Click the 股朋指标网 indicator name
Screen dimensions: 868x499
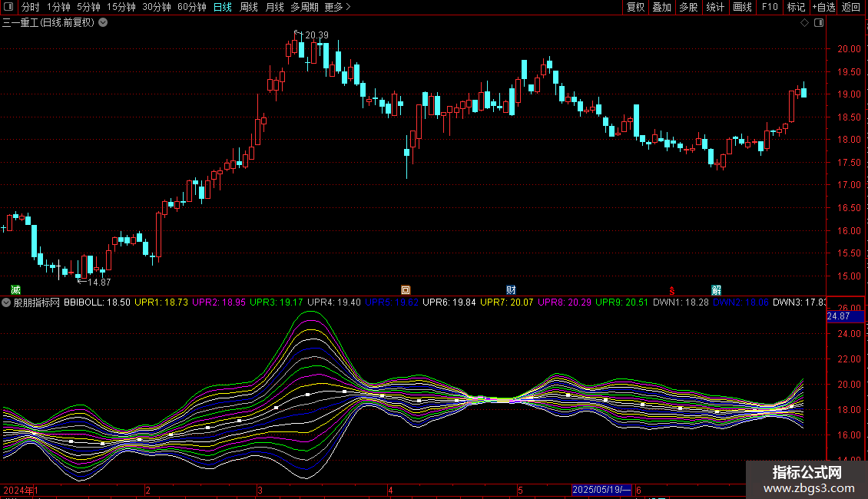coord(37,302)
